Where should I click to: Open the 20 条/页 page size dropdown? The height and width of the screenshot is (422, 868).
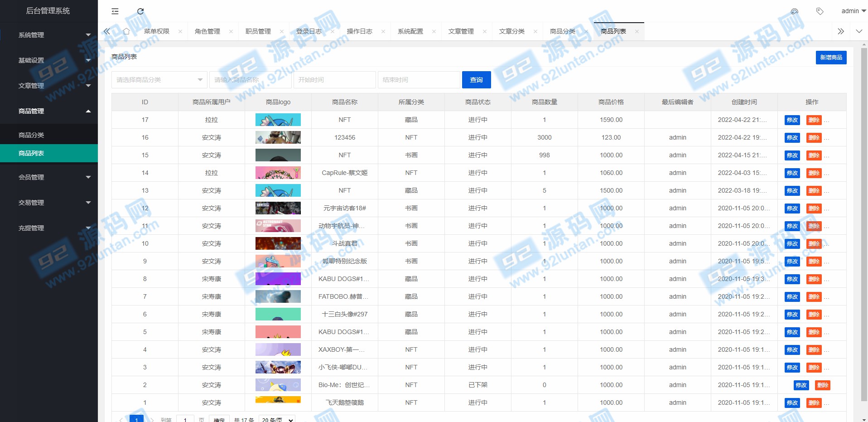coord(277,419)
